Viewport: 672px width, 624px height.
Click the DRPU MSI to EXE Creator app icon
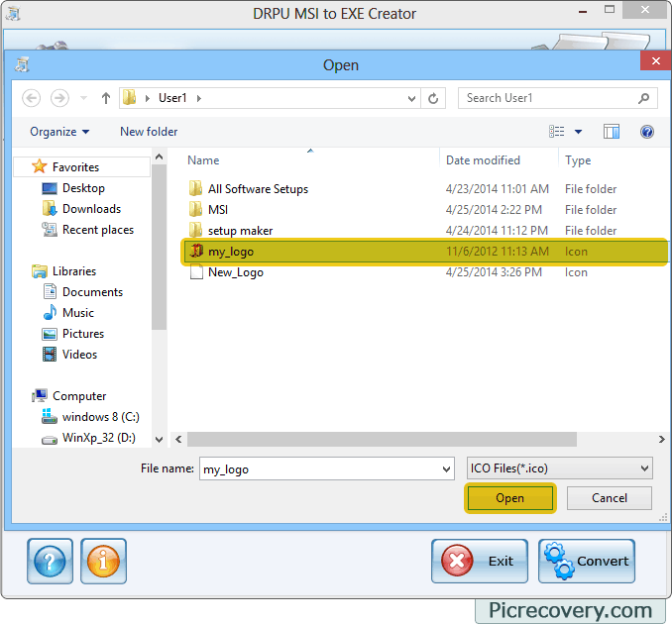[13, 14]
